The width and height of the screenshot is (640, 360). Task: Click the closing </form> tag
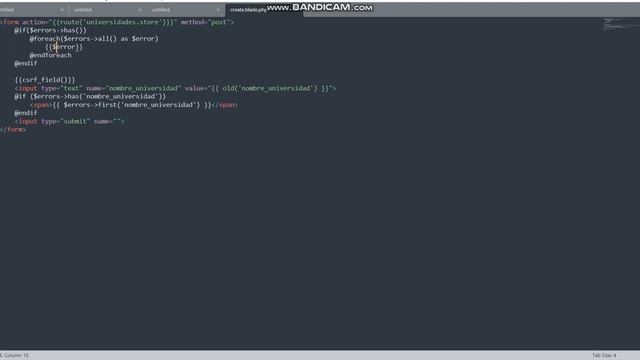click(13, 129)
